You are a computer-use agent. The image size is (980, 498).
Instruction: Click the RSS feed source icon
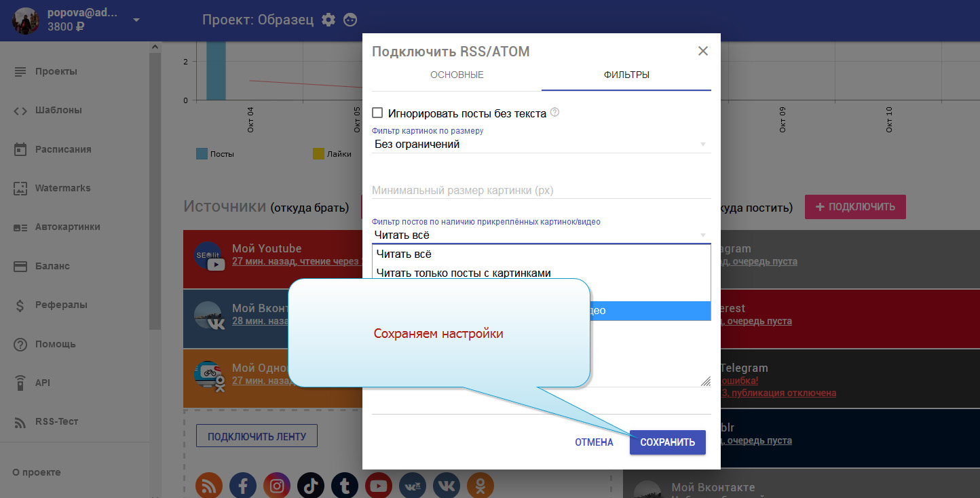[209, 486]
